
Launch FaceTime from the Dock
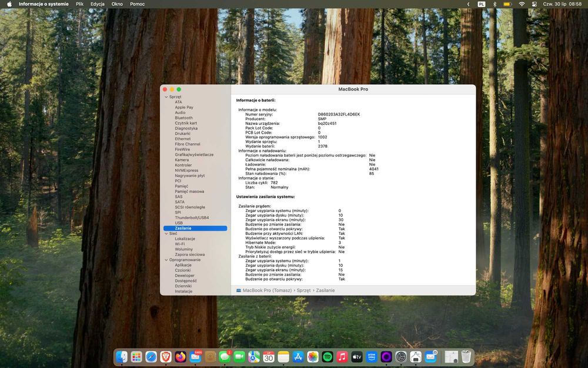(239, 357)
